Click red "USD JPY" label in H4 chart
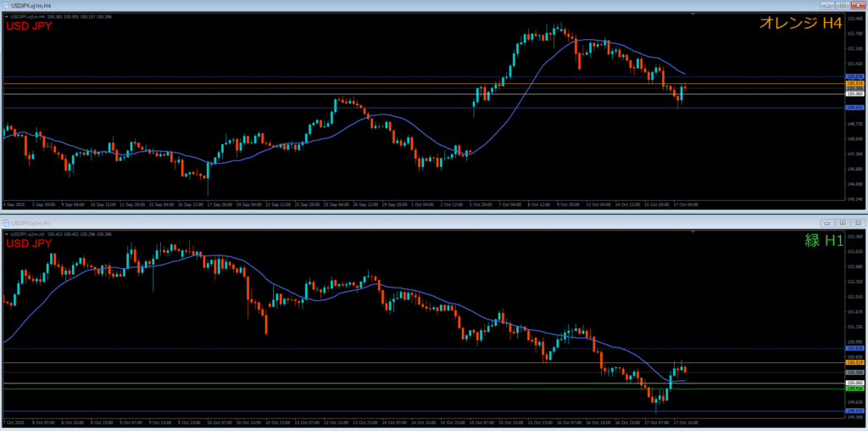Viewport: 868px width, 431px height. [x=30, y=26]
